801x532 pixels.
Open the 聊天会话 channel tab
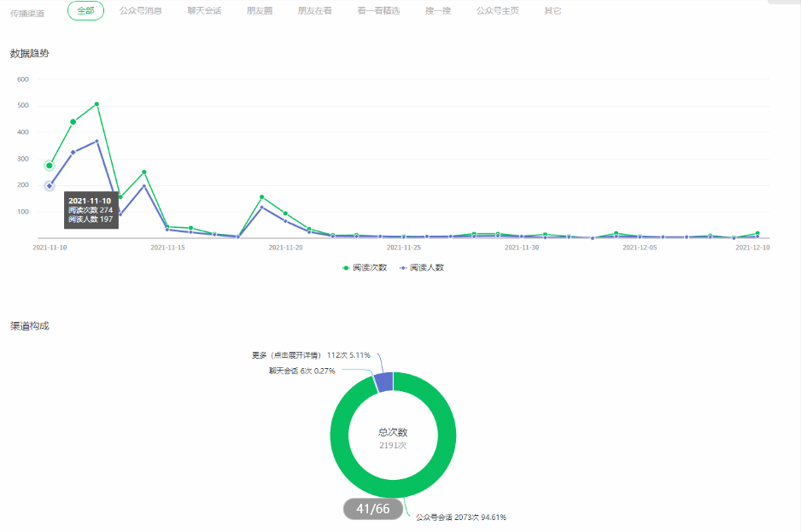click(204, 11)
